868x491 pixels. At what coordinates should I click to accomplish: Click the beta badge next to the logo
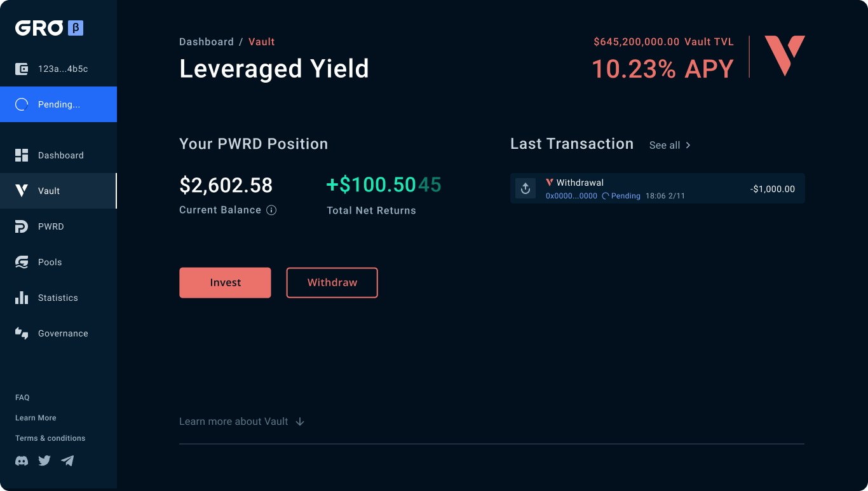[x=76, y=28]
